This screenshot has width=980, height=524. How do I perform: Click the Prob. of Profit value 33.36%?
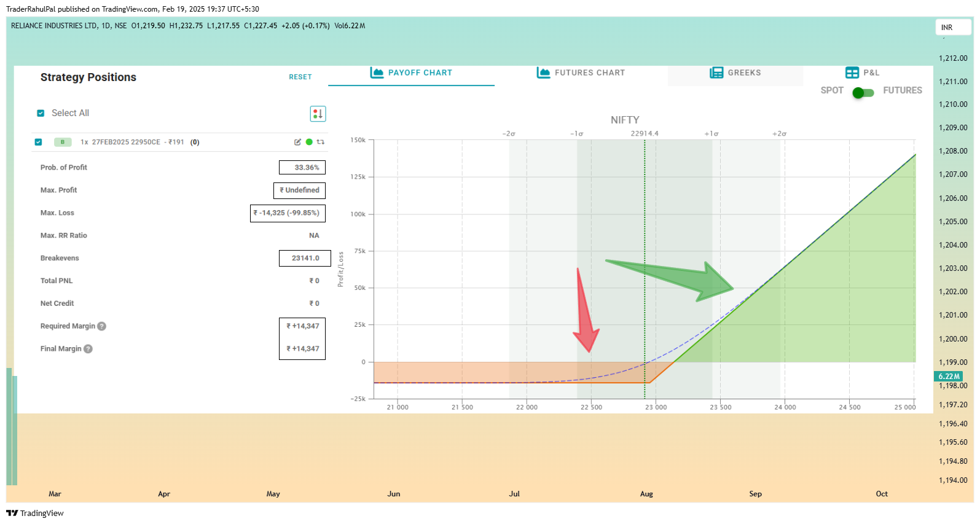click(x=302, y=168)
